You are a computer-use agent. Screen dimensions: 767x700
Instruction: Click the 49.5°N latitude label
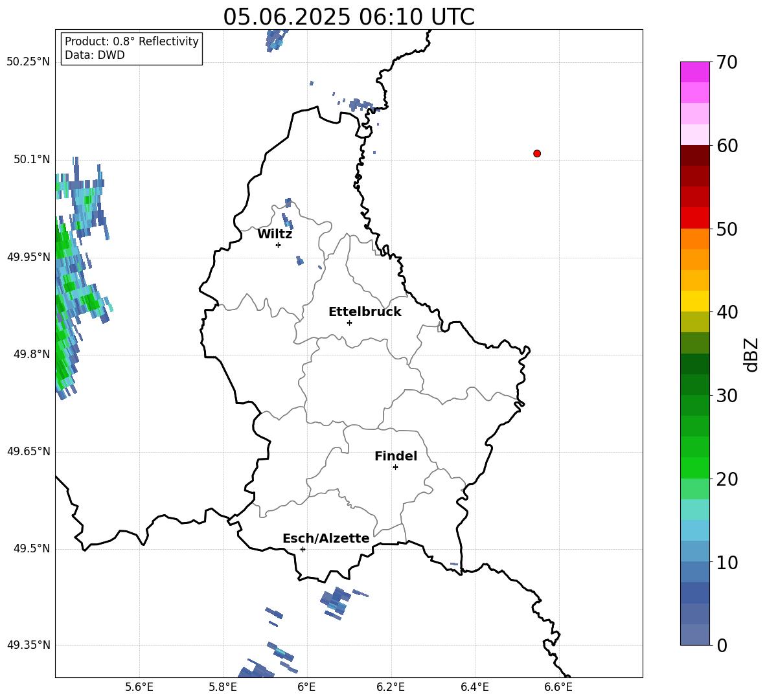pos(32,548)
